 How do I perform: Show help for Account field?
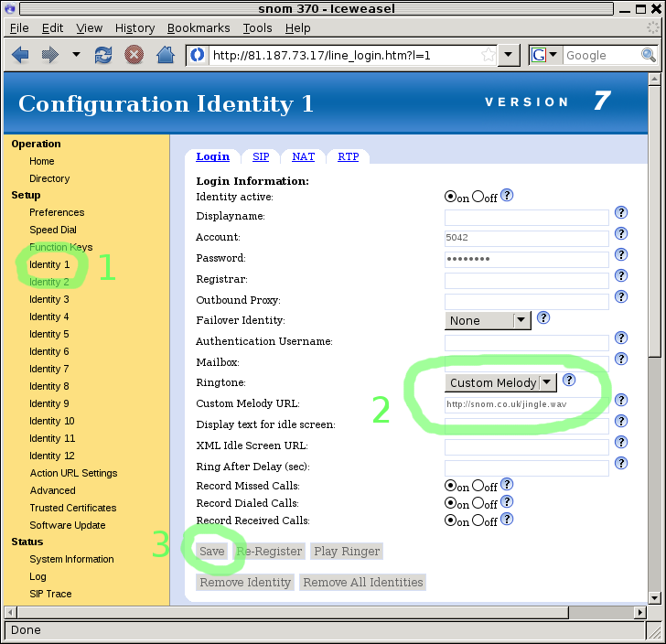[621, 233]
